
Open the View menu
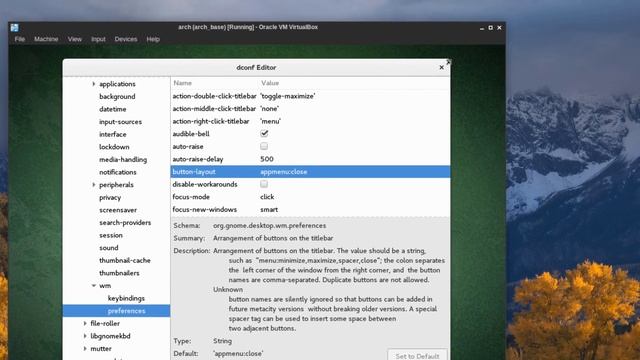click(x=75, y=39)
